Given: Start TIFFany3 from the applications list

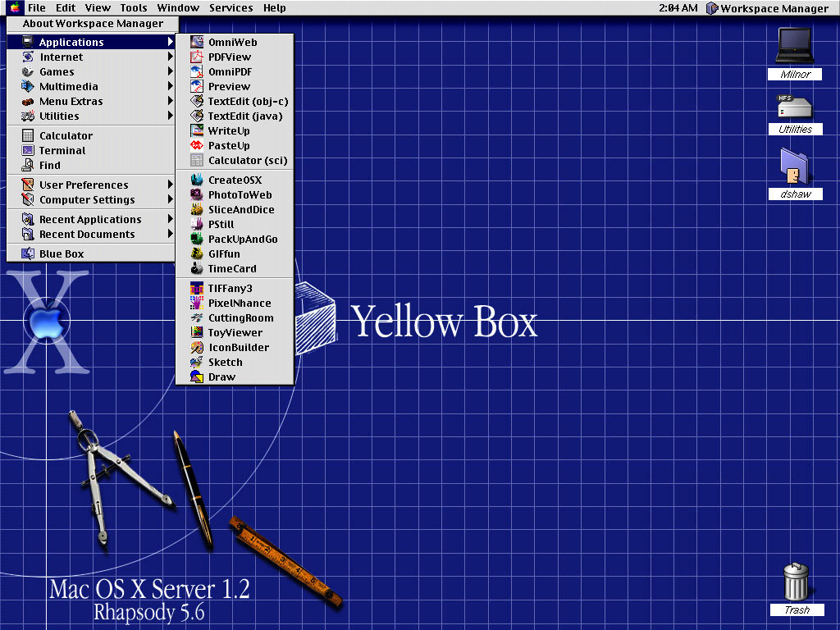Looking at the screenshot, I should coord(230,288).
